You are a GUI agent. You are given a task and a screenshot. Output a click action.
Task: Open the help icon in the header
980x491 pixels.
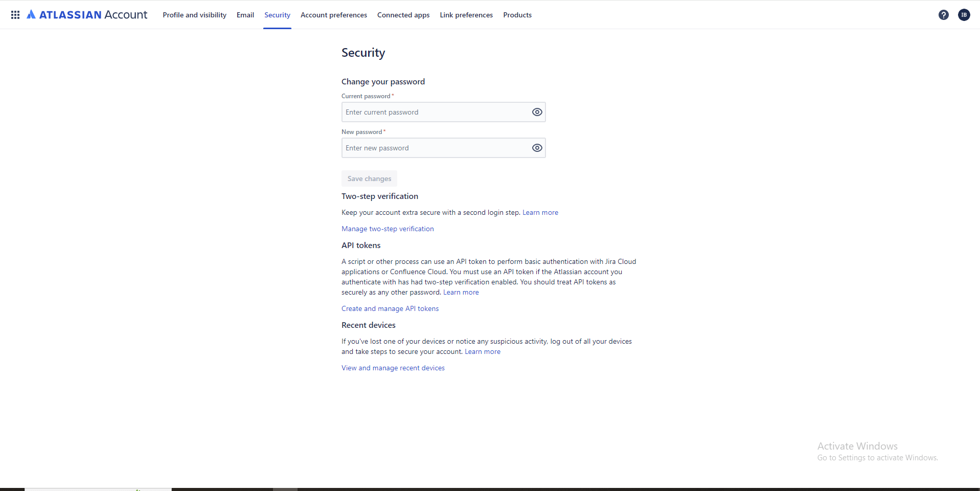tap(943, 15)
